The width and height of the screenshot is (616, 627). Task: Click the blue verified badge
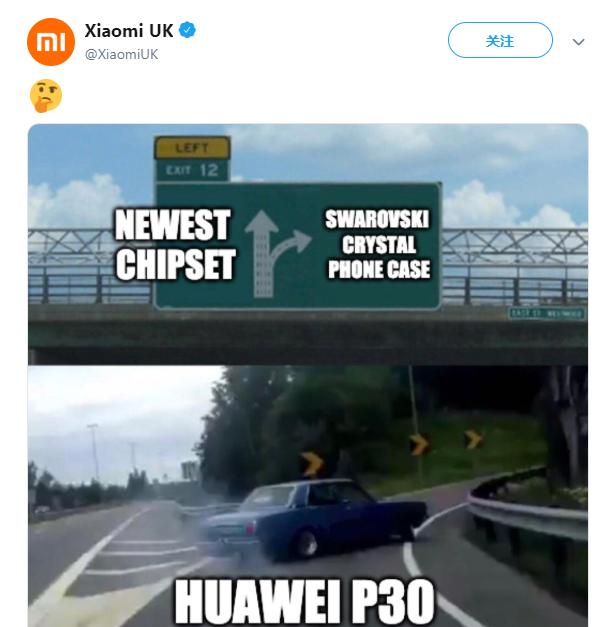coord(187,30)
